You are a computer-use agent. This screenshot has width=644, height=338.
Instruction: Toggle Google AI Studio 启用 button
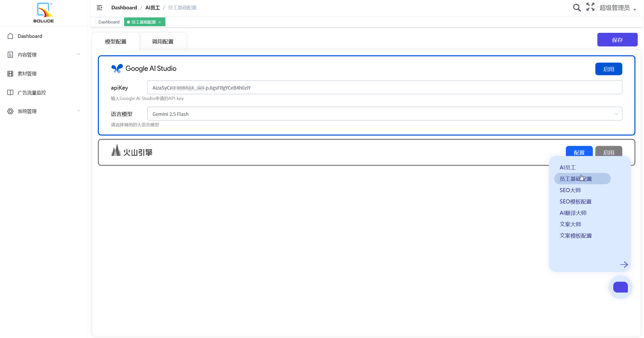point(608,69)
